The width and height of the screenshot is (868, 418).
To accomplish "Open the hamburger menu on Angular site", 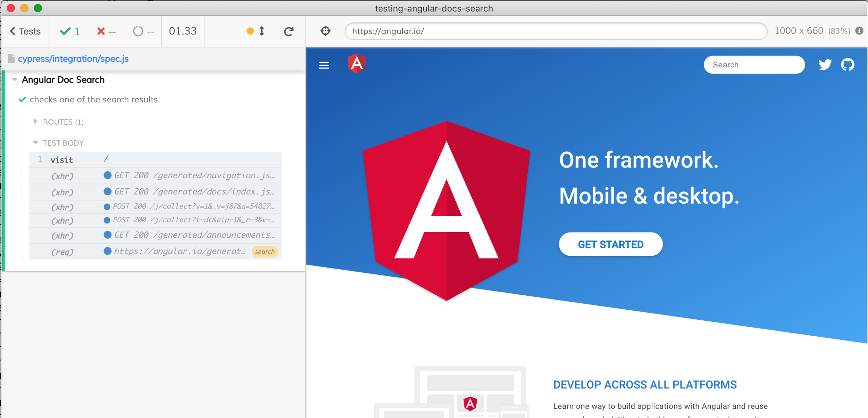I will pos(324,65).
